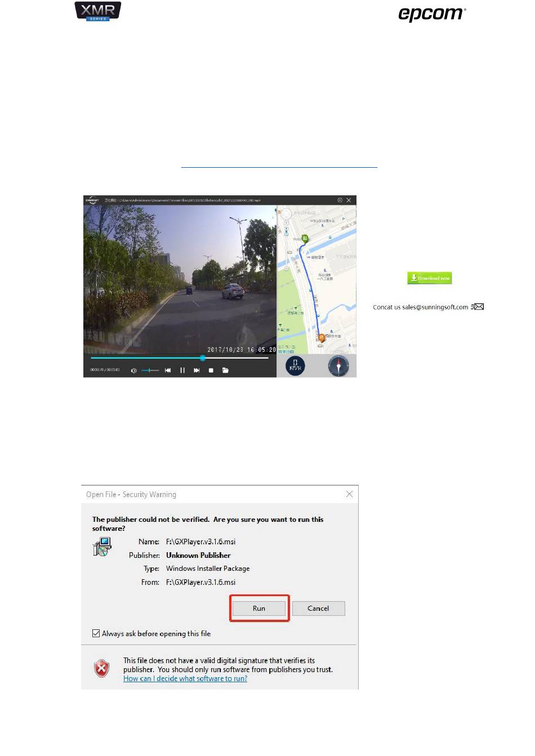
Task: Open file folder icon in player controls
Action: tap(225, 370)
